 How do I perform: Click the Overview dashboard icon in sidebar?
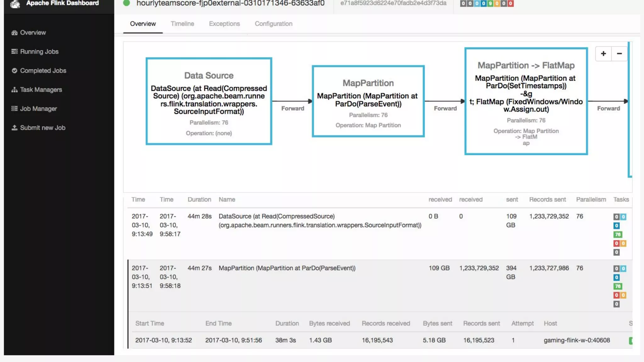click(14, 33)
